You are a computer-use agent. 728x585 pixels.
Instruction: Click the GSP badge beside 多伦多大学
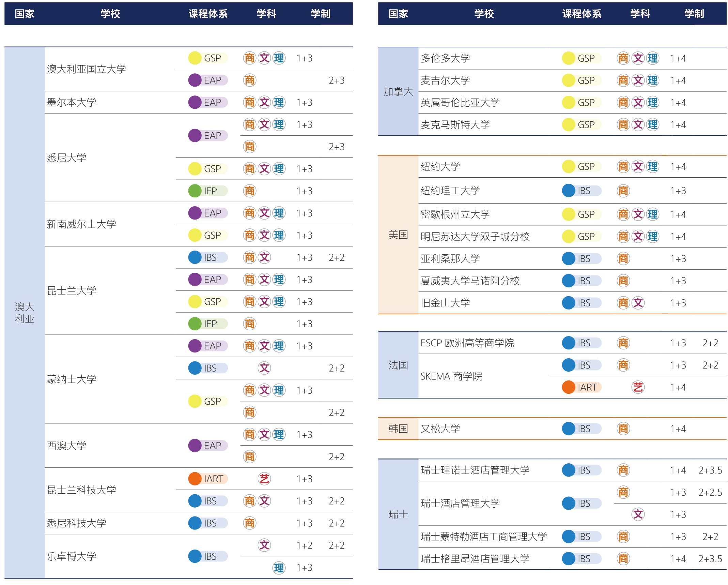point(582,58)
